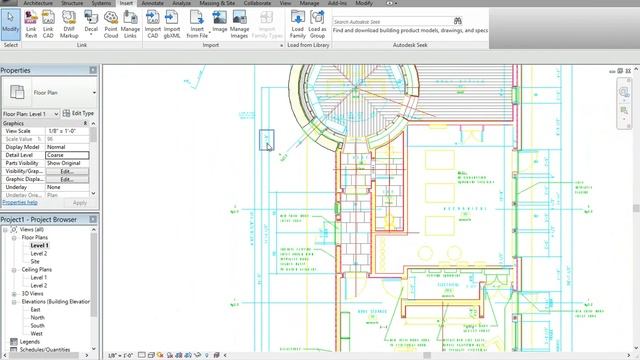Click the Link Revit tool
This screenshot has height=360, width=640.
pos(31,24)
